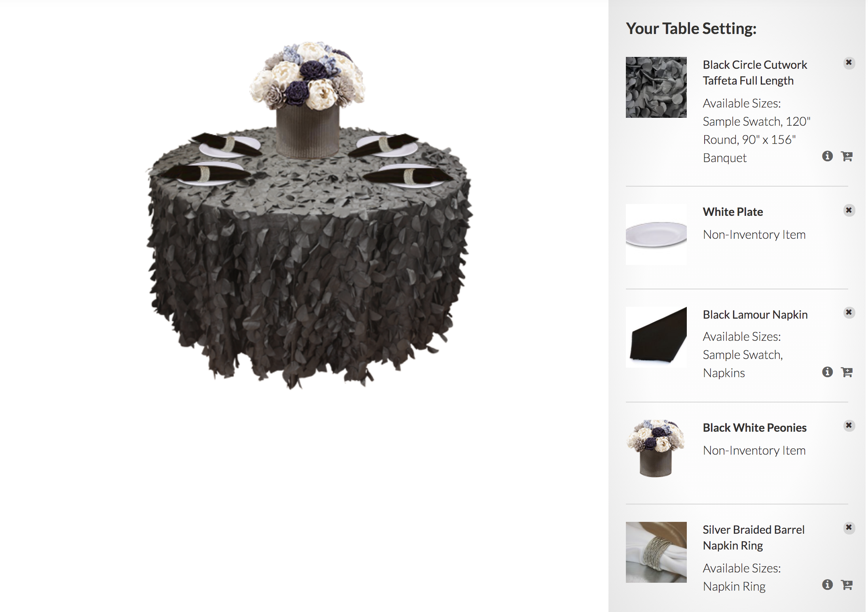Image resolution: width=868 pixels, height=612 pixels.
Task: Open White Plate thumbnail image
Action: click(656, 234)
